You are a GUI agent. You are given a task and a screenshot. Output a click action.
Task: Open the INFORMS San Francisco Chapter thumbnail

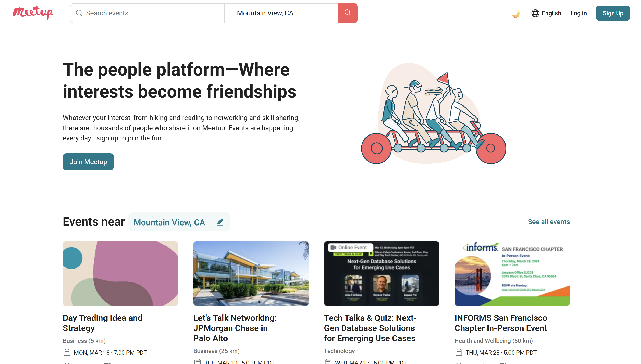(x=512, y=274)
